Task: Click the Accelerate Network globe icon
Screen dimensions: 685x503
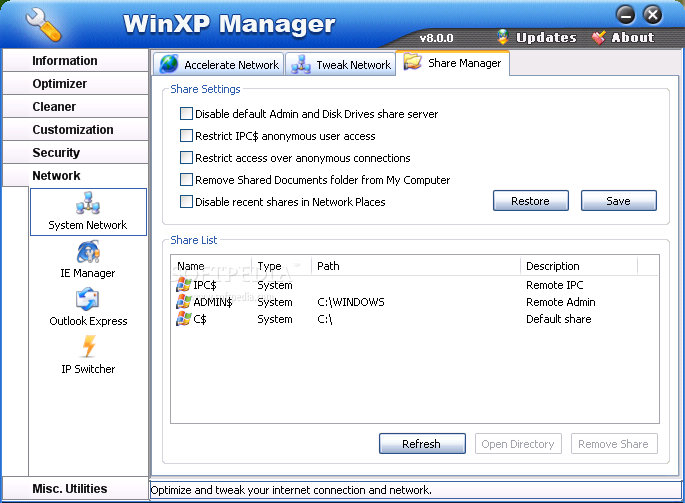Action: click(169, 64)
